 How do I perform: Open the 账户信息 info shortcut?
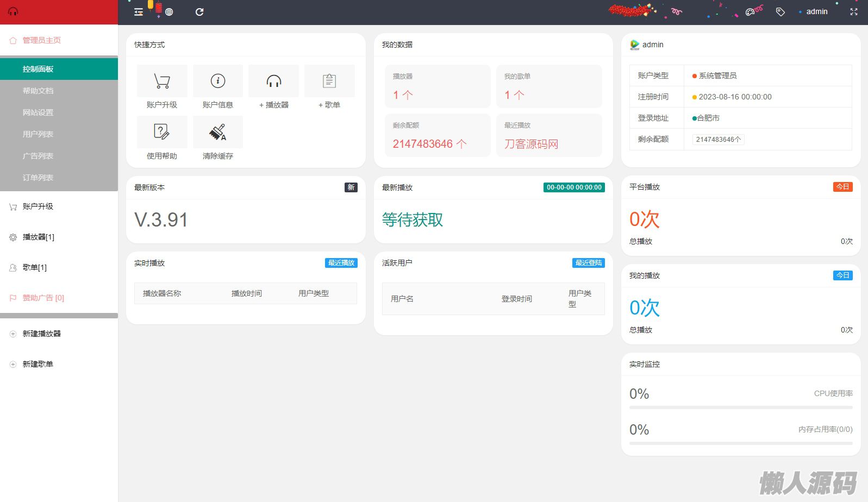coord(218,81)
